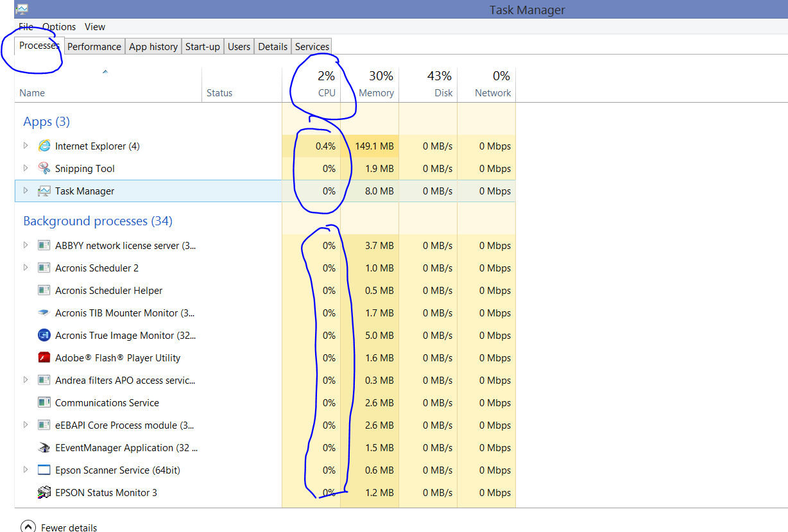Switch to the Services tab
Viewport: 788px width, 532px height.
[312, 46]
